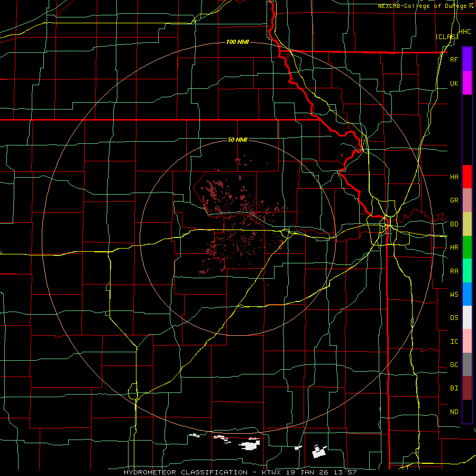Viewport: 476px width, 476px height.
Task: Click the "DS" legend label
Action: (x=454, y=317)
